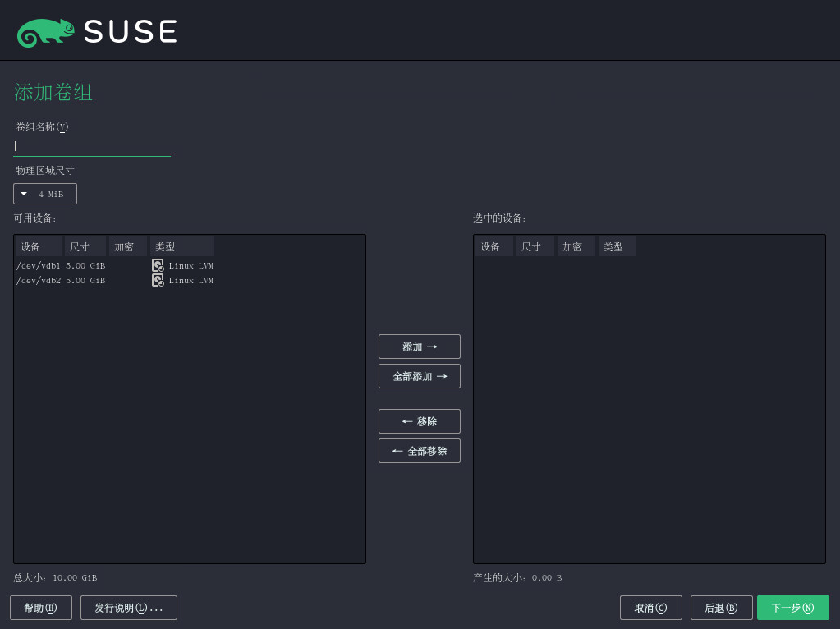Screen dimensions: 840x629
Task: Click the 类型 header in available devices
Action: [x=181, y=246]
